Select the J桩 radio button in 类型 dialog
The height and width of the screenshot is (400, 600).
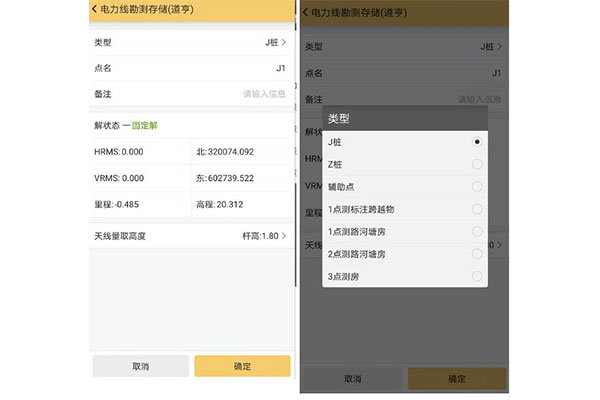point(477,143)
